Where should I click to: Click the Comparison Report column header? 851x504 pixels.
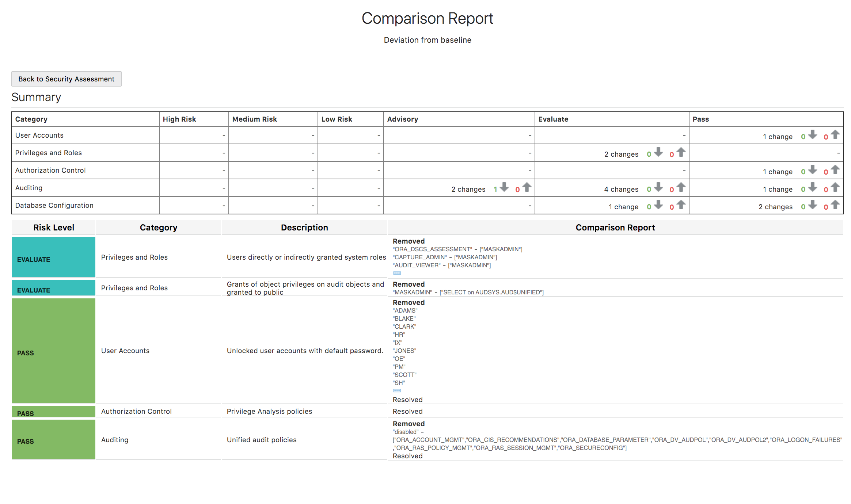pos(615,228)
